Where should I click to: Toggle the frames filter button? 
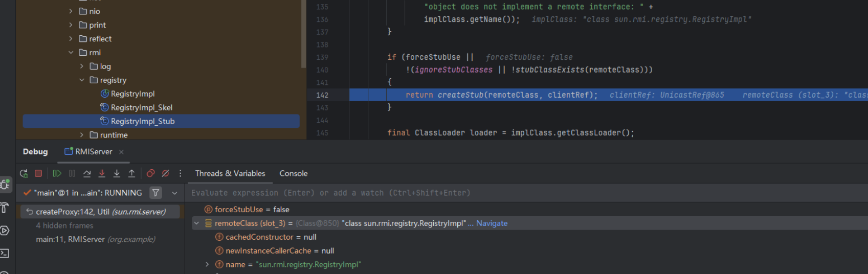155,193
